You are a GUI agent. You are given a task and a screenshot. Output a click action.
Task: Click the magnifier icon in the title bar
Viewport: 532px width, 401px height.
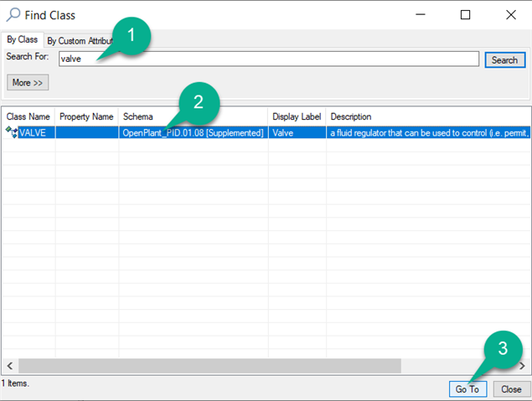[13, 15]
